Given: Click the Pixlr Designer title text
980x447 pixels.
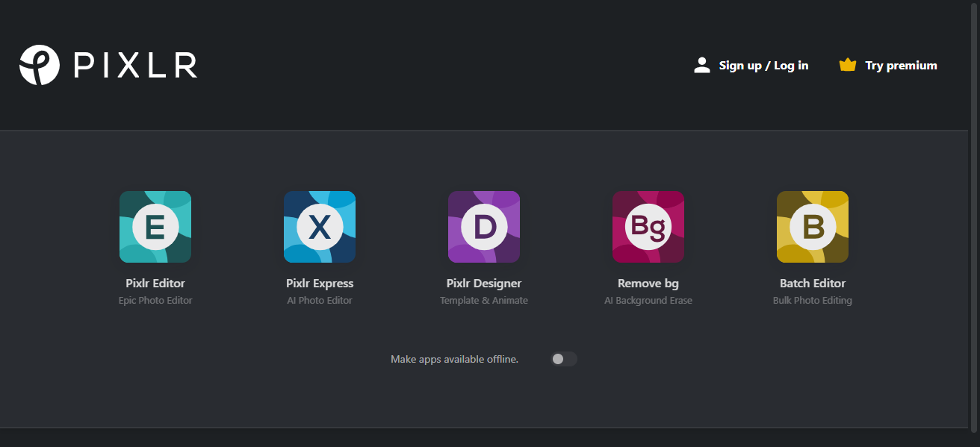Looking at the screenshot, I should 484,284.
